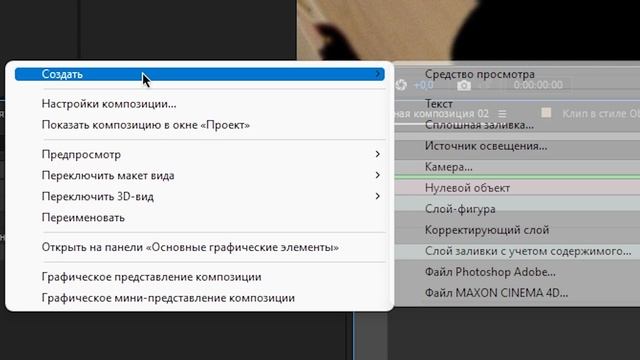
Task: Choose Графическое представление композиции
Action: [151, 277]
